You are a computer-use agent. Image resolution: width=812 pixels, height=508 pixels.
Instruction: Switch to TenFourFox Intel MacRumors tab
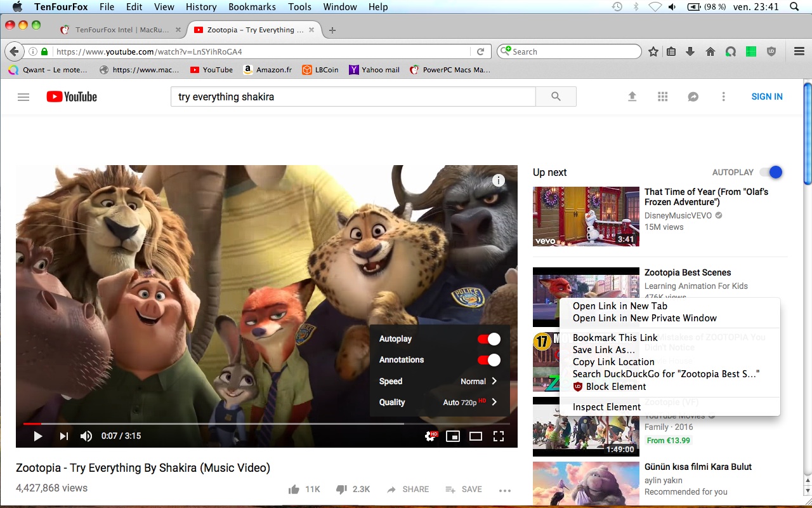pos(121,30)
